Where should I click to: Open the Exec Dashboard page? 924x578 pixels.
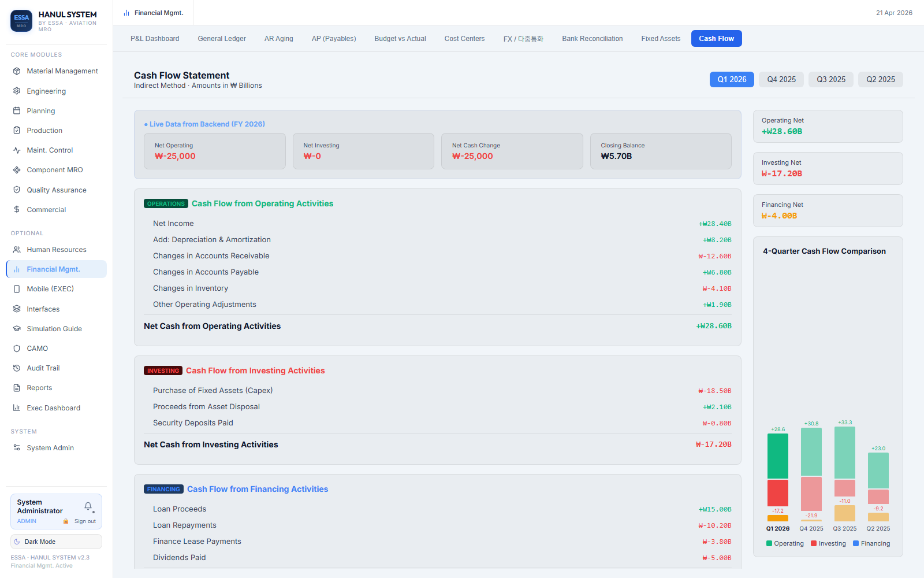(53, 408)
